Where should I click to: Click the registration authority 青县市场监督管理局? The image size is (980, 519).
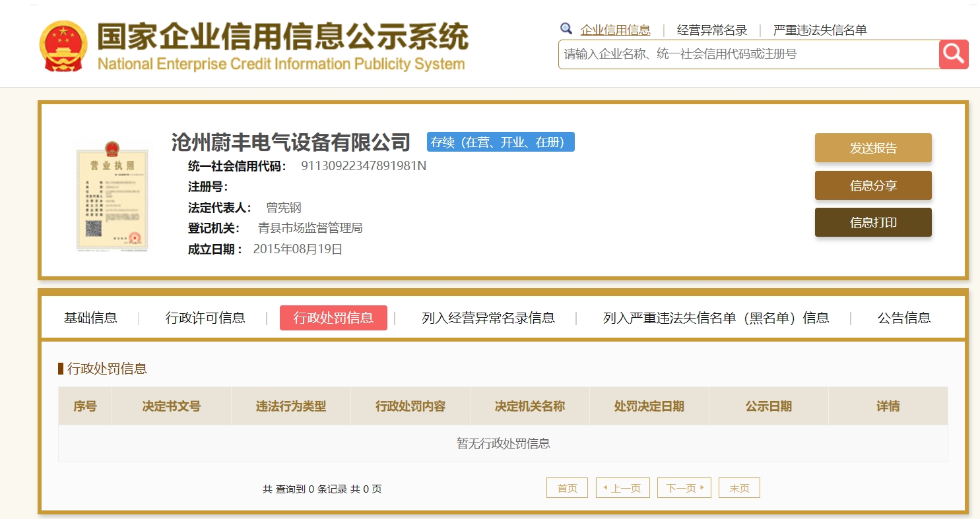(310, 228)
